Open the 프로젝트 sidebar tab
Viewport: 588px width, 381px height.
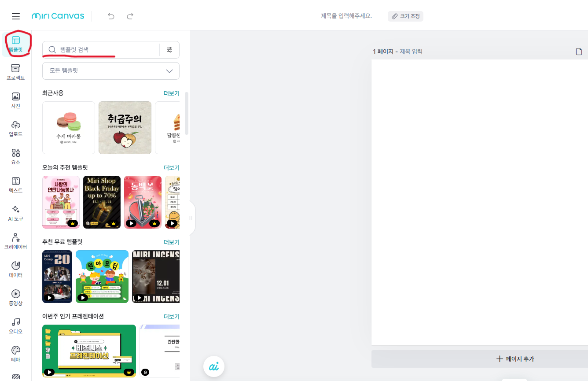pyautogui.click(x=16, y=72)
